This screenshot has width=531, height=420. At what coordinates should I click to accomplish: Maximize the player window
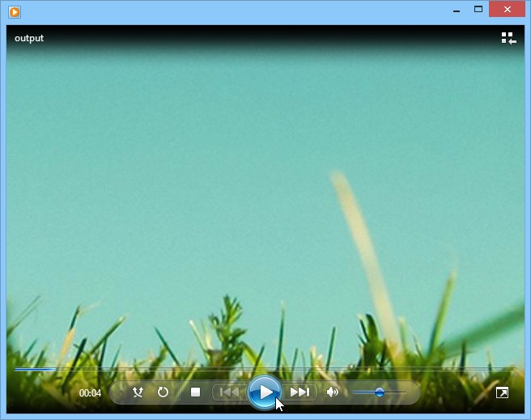478,10
